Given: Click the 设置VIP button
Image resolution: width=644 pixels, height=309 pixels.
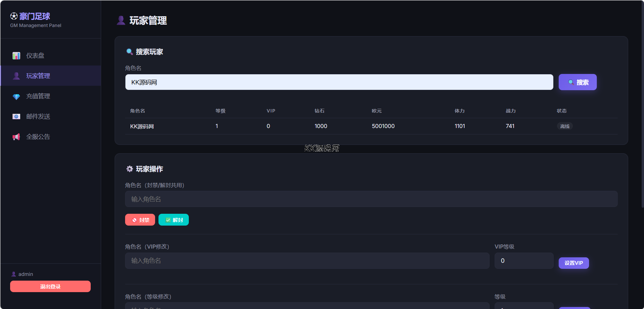Looking at the screenshot, I should 574,263.
